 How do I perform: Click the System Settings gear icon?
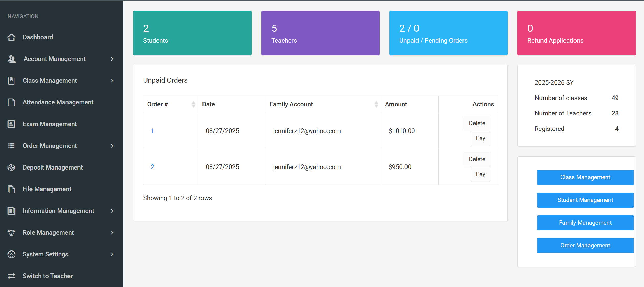pyautogui.click(x=12, y=254)
